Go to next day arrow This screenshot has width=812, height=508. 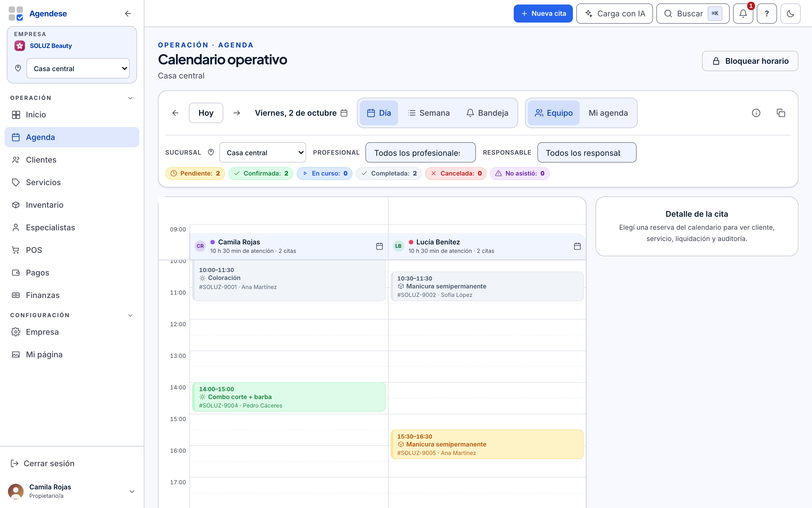[237, 113]
